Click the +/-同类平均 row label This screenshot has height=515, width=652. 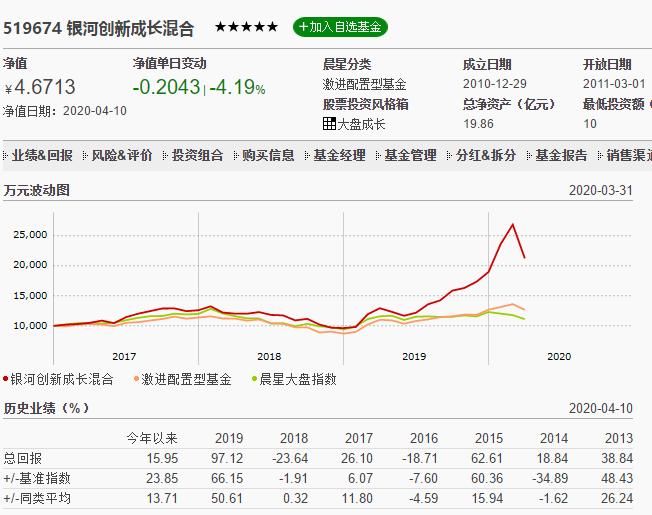coord(37,498)
